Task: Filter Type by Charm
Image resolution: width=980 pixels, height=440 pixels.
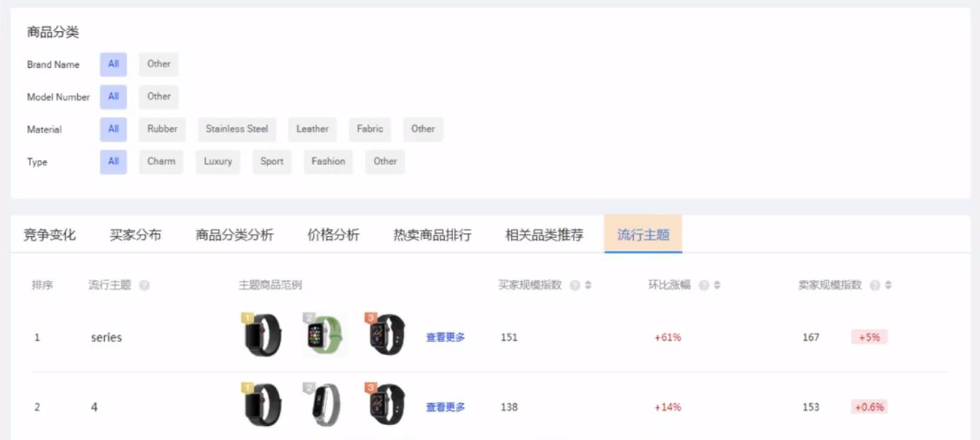Action: [161, 162]
